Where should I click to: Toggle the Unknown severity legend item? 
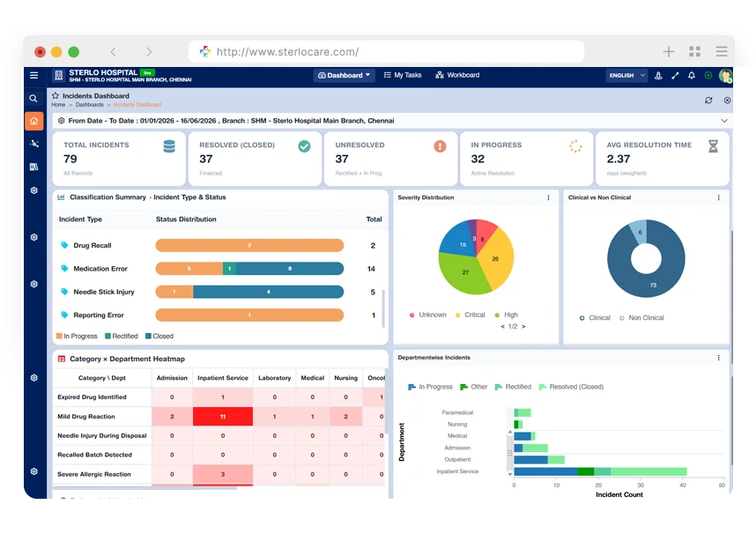click(427, 315)
